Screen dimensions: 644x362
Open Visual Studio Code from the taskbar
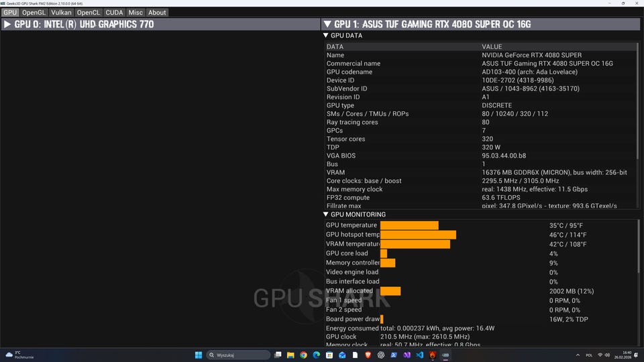point(419,355)
